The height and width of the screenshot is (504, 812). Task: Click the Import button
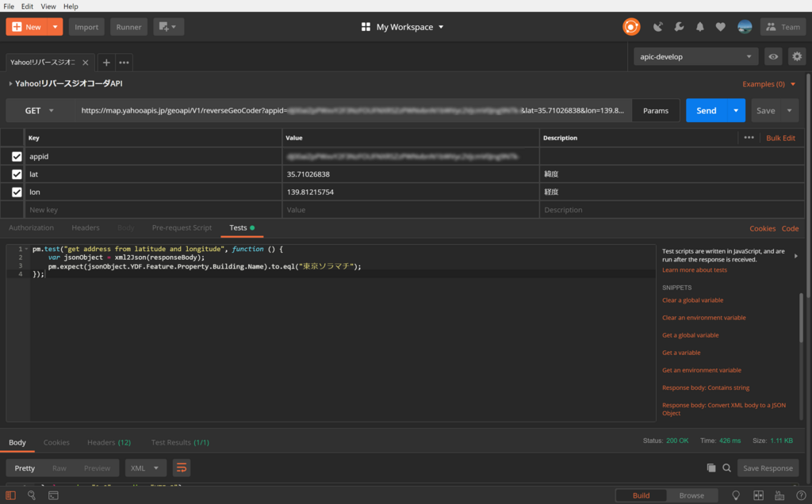tap(86, 27)
